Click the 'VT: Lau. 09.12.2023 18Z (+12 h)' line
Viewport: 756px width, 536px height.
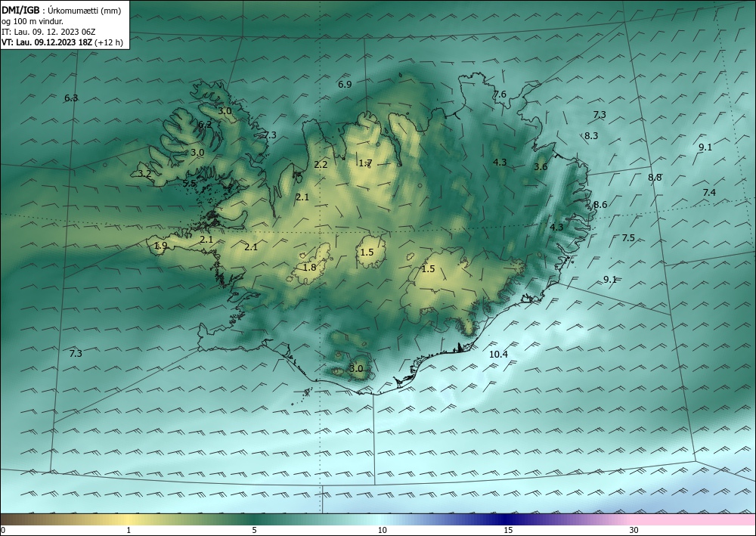pyautogui.click(x=62, y=42)
